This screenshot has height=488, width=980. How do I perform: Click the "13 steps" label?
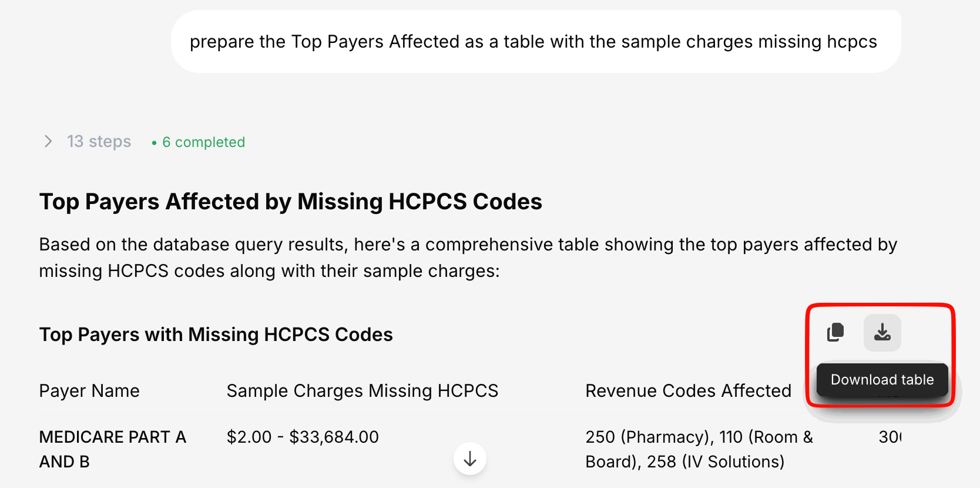[x=99, y=142]
